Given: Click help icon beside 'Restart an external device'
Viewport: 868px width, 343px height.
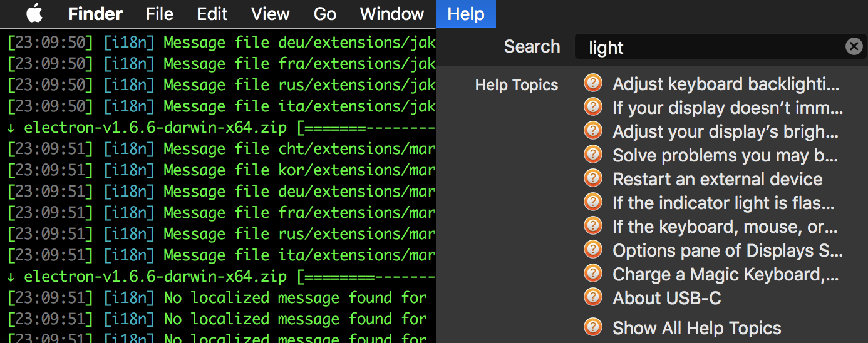Looking at the screenshot, I should click(x=592, y=178).
